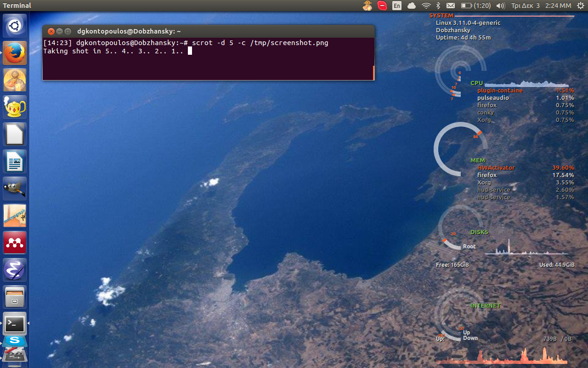Expand the En keyboard layout indicator
The width and height of the screenshot is (588, 368).
(397, 6)
